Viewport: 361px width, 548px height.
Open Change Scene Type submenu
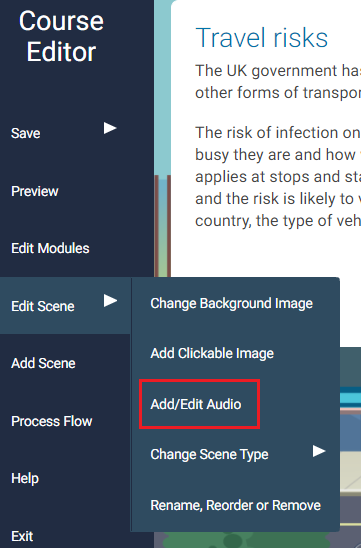coord(209,454)
